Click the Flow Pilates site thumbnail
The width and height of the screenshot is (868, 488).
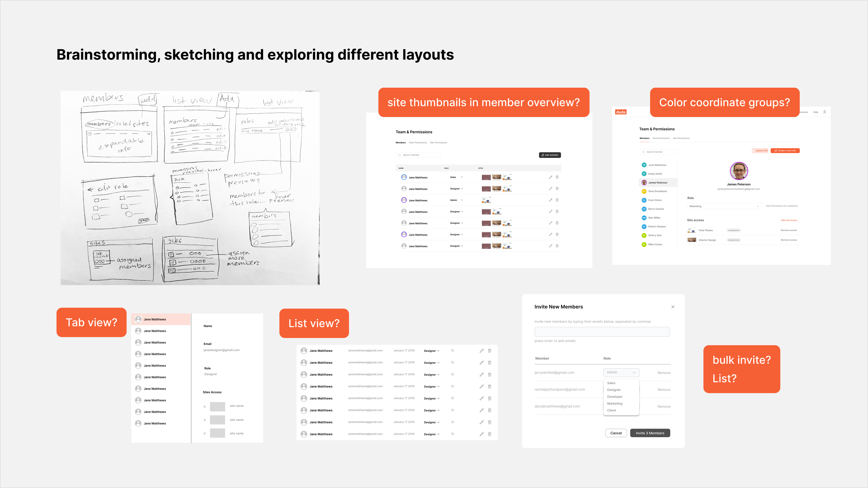(x=691, y=230)
